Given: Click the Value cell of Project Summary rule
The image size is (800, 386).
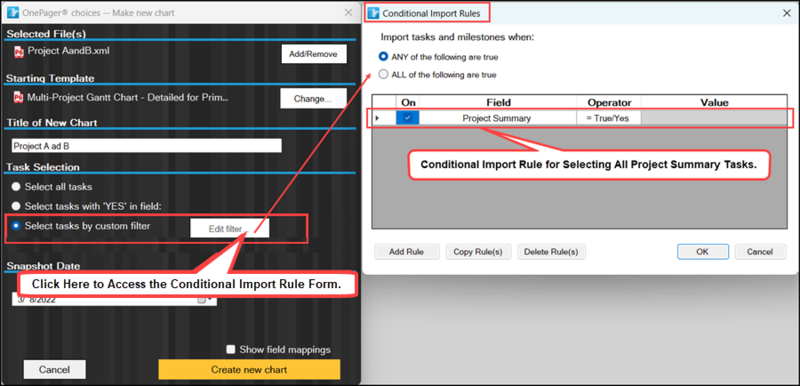Looking at the screenshot, I should 714,118.
